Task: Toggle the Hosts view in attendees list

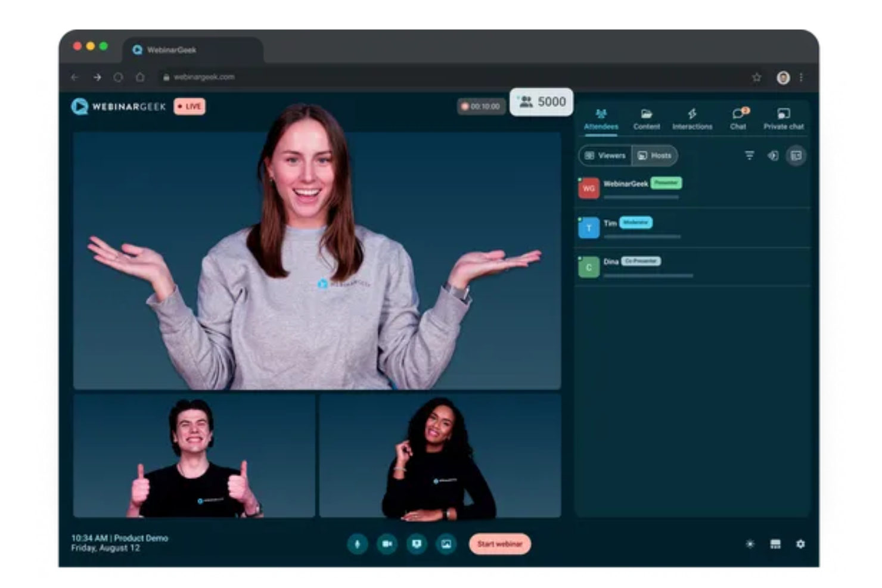Action: 656,155
